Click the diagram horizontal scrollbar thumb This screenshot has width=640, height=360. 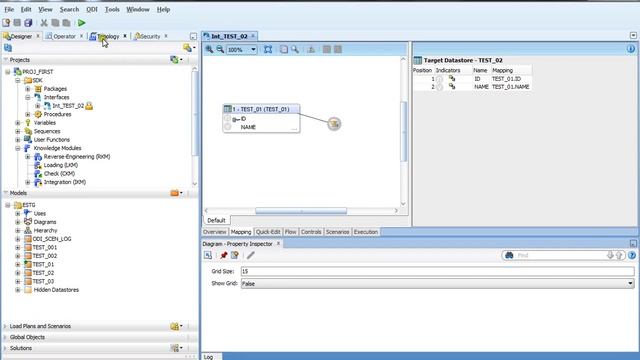[x=301, y=211]
